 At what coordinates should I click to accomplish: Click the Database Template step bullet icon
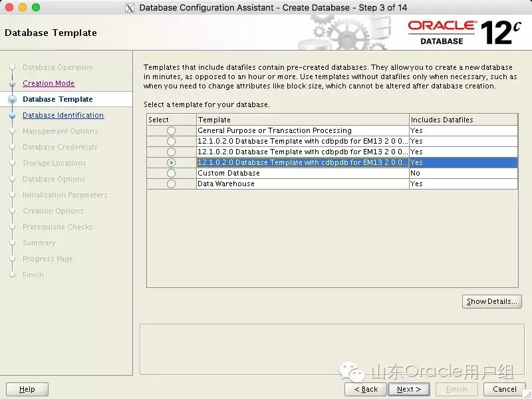pos(12,99)
